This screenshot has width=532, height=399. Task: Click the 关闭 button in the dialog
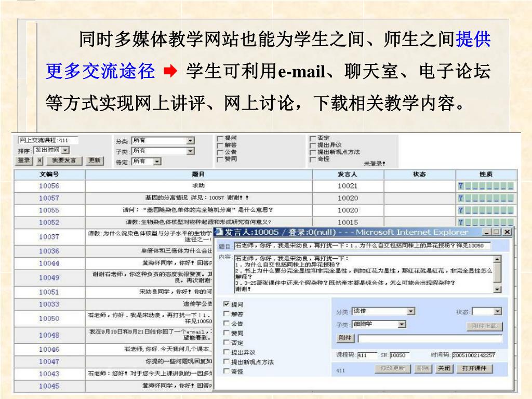(444, 368)
